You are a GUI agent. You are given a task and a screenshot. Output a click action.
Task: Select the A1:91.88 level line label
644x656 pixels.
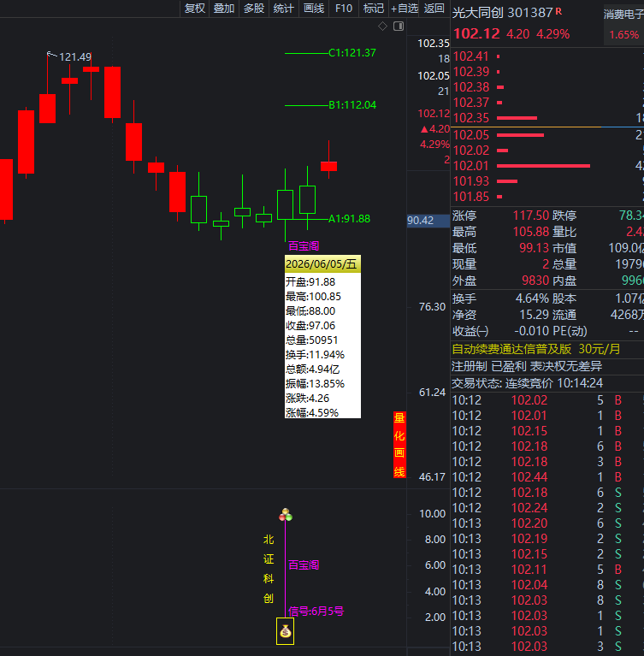pyautogui.click(x=349, y=219)
